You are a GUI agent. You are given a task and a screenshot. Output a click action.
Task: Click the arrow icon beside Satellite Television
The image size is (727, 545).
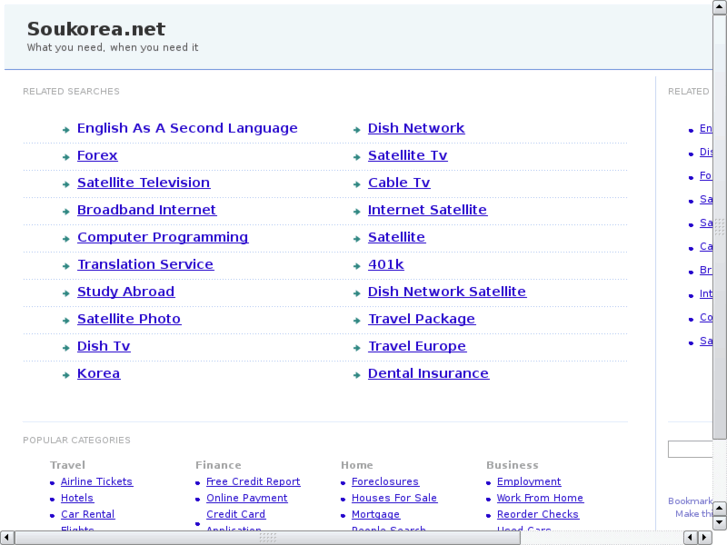pos(66,185)
